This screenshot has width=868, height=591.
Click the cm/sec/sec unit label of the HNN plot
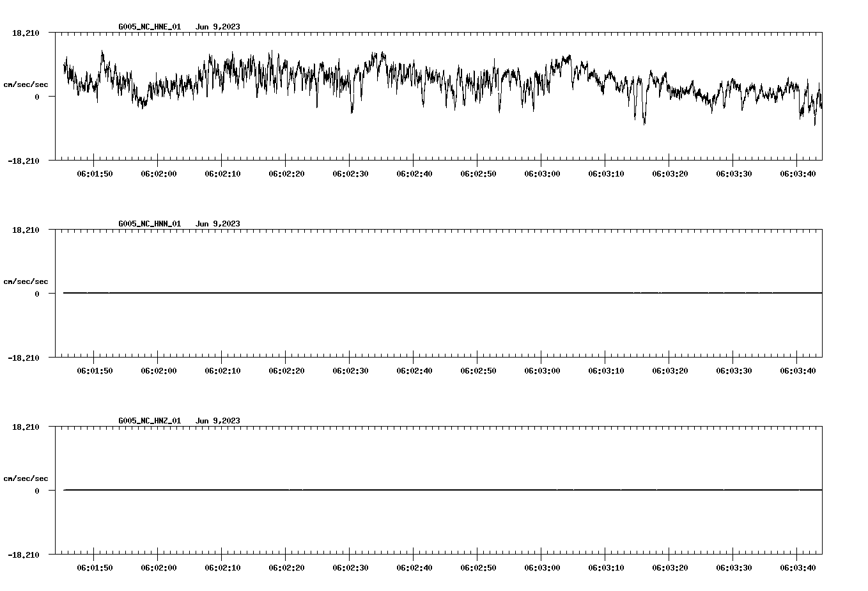coord(26,281)
